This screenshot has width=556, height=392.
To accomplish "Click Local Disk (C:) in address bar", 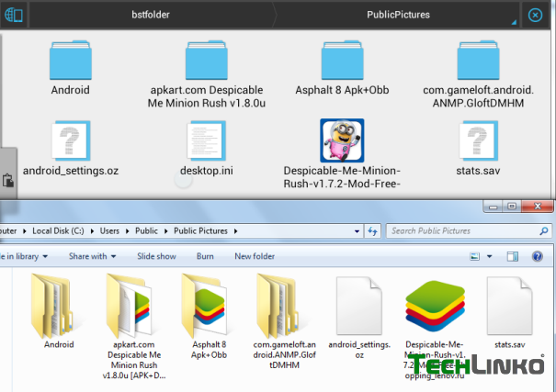I will pos(58,230).
